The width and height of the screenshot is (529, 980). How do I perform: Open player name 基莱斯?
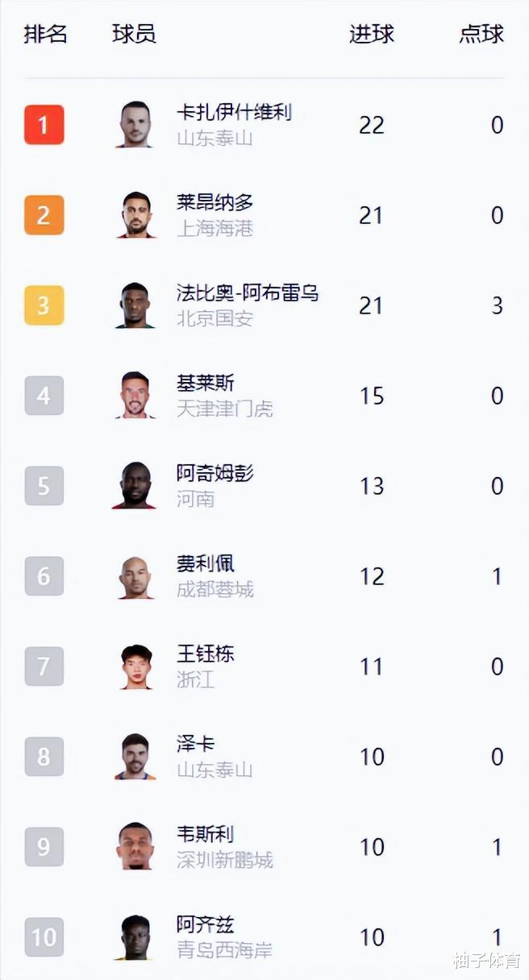point(206,383)
